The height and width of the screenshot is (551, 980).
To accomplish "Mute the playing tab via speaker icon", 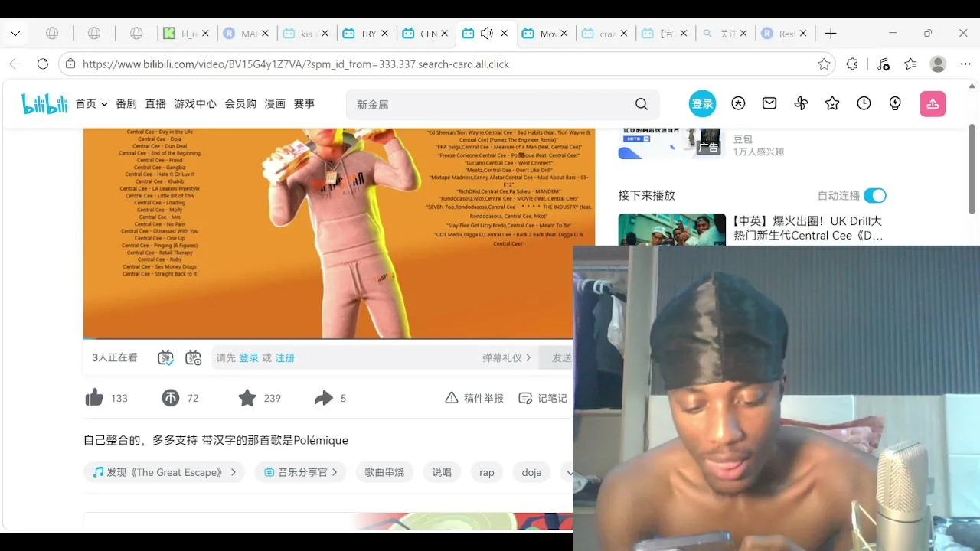I will 486,34.
